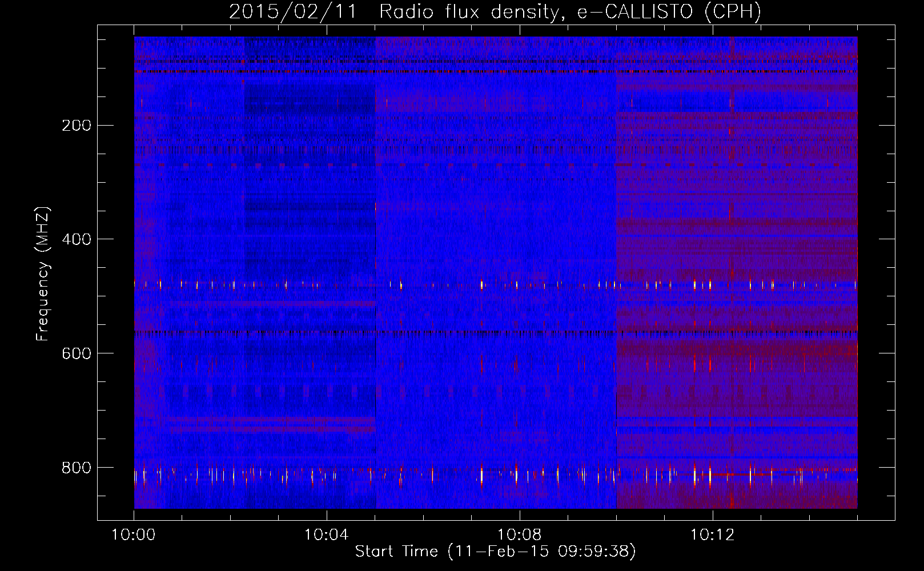
Task: Click the 'Start Time (11-Feb-15 09:59:38)' label
Action: [495, 552]
